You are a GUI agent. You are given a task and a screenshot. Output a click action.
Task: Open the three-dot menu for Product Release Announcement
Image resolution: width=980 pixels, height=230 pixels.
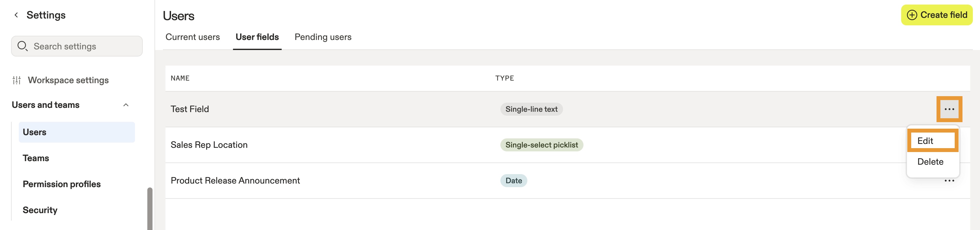[x=949, y=181]
